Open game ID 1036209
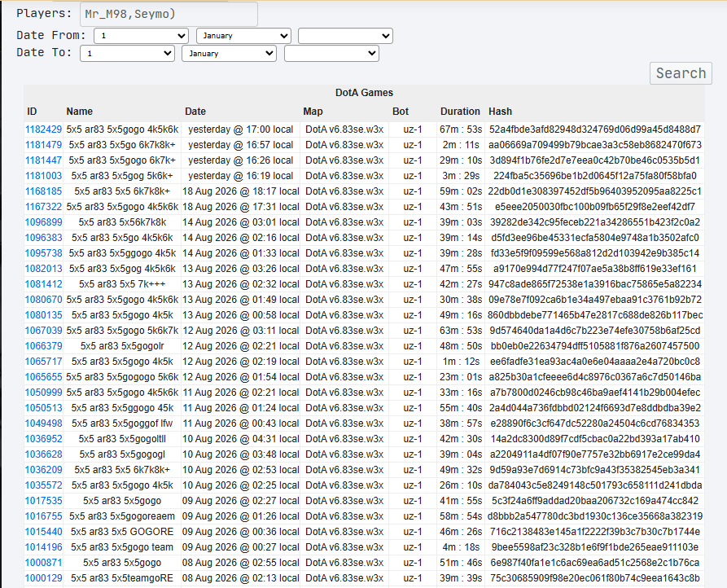This screenshot has width=727, height=588. point(44,470)
